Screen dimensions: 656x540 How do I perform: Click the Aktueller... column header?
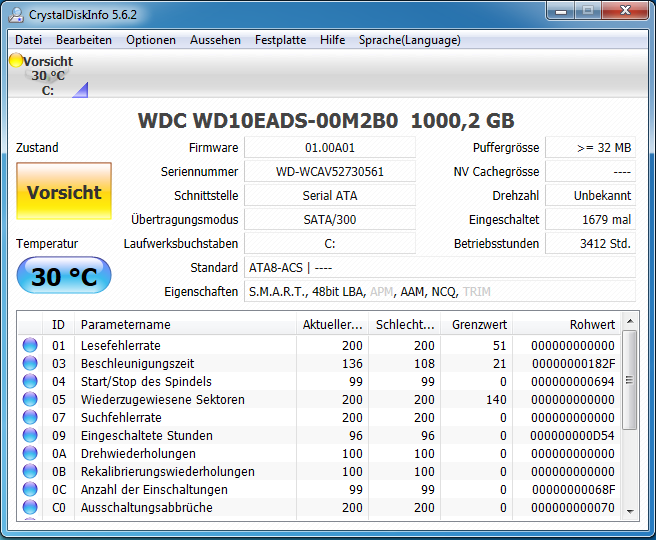[333, 325]
